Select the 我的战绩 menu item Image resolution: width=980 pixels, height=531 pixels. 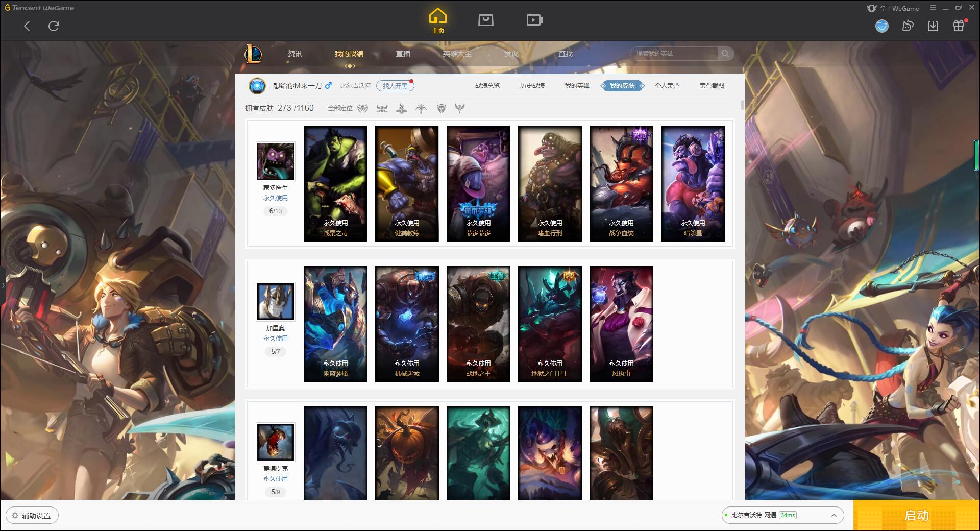[x=349, y=54]
